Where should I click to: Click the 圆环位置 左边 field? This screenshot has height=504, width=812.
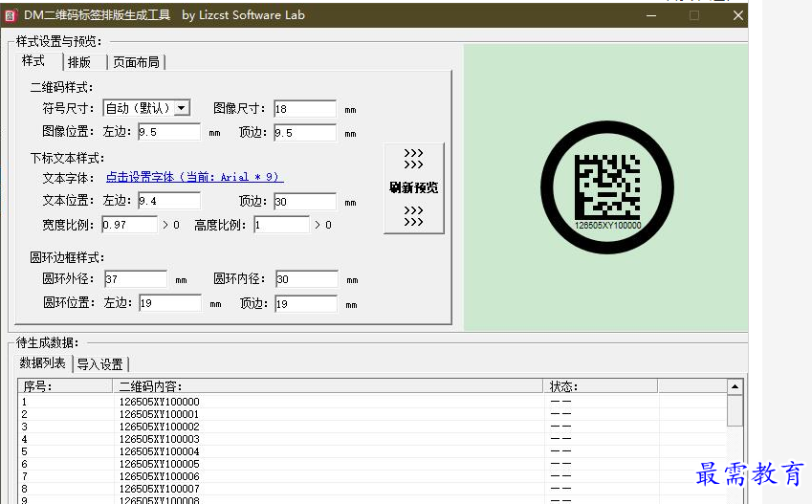170,303
